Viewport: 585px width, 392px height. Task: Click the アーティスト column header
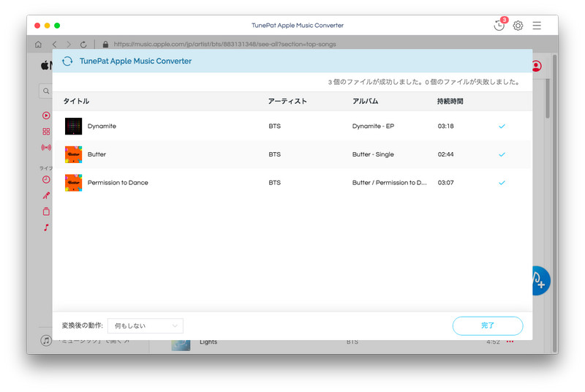(287, 102)
